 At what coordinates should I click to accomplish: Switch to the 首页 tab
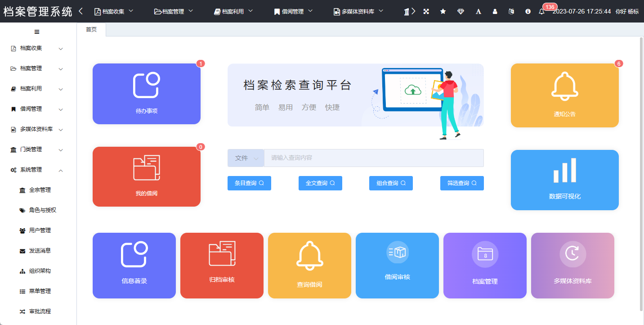(x=91, y=30)
